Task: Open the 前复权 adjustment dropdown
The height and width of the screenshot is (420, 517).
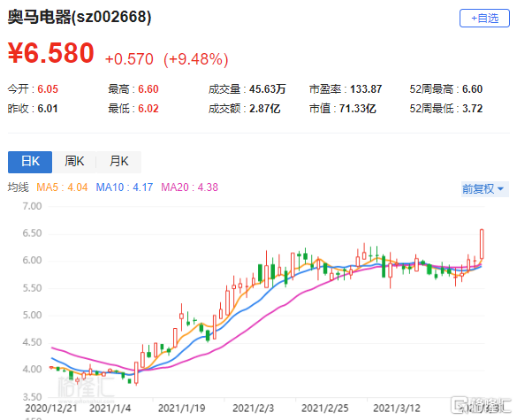Action: tap(484, 189)
